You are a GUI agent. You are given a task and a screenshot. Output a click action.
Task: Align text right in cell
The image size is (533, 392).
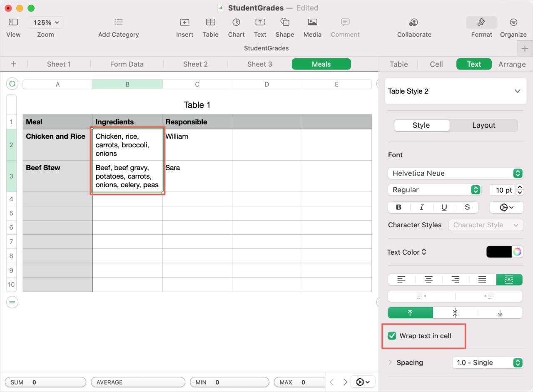tap(455, 280)
